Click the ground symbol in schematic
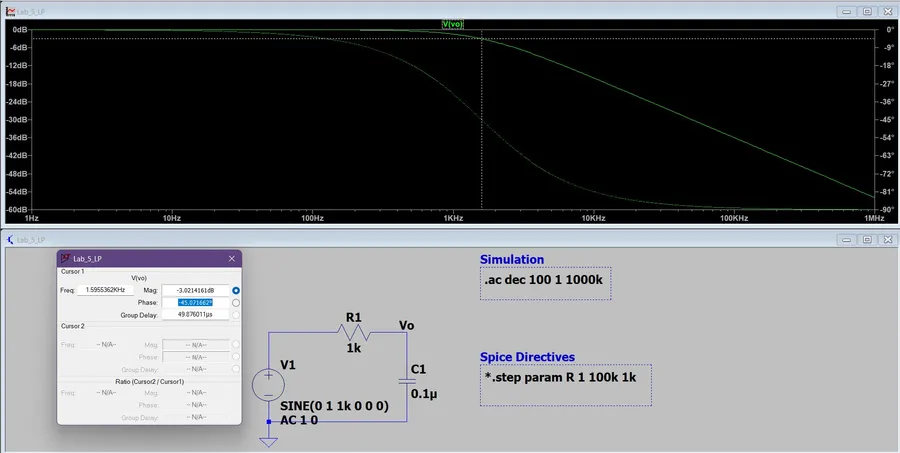Screen dimensions: 900x453 [x=268, y=442]
